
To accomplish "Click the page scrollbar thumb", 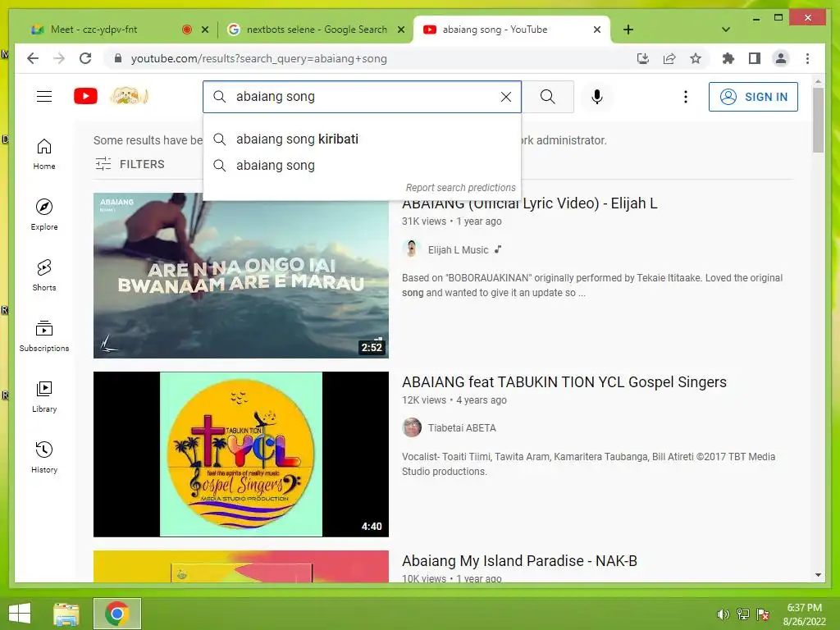I will pos(818,120).
